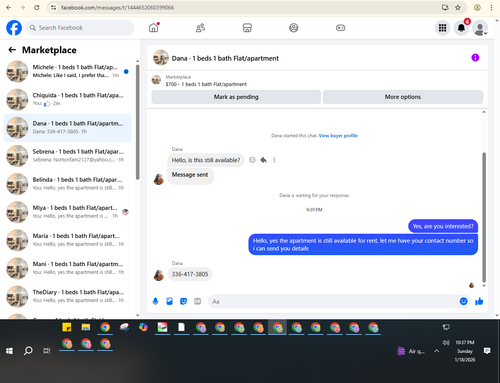Select Dana's conversation in the list
Viewport: 500px width, 383px height.
(x=67, y=128)
